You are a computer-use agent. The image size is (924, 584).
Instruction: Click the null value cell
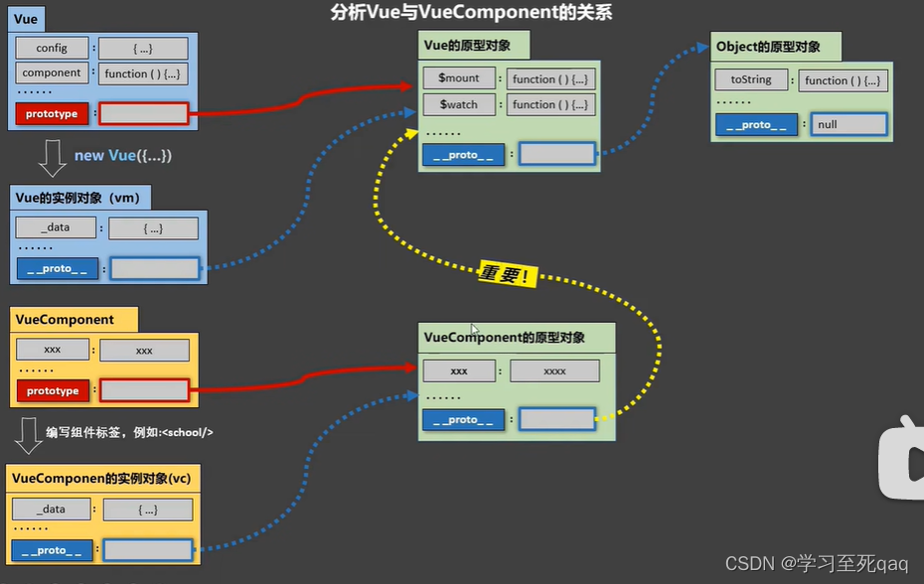pyautogui.click(x=849, y=124)
